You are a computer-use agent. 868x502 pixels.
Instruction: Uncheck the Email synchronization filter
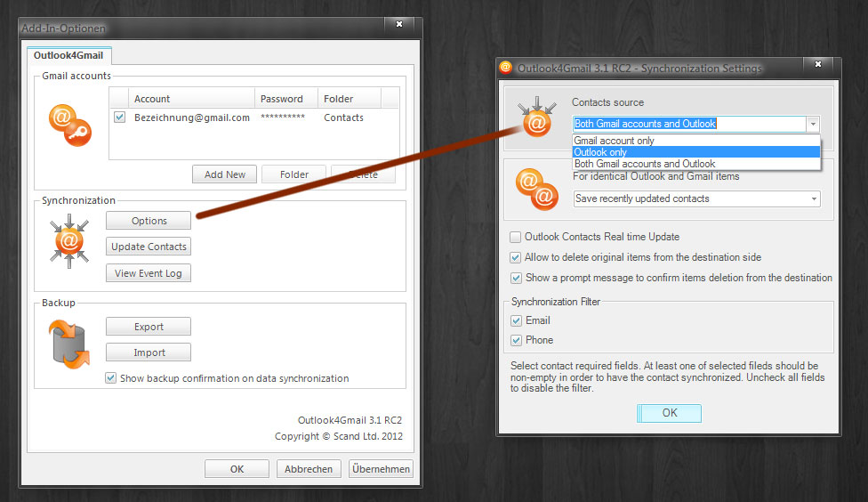point(516,320)
